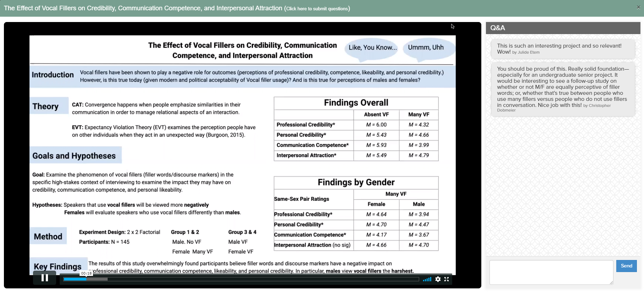Select 'M = 4.64' Female Professional Credibility cell
Screen dimensions: 644x293
click(377, 215)
